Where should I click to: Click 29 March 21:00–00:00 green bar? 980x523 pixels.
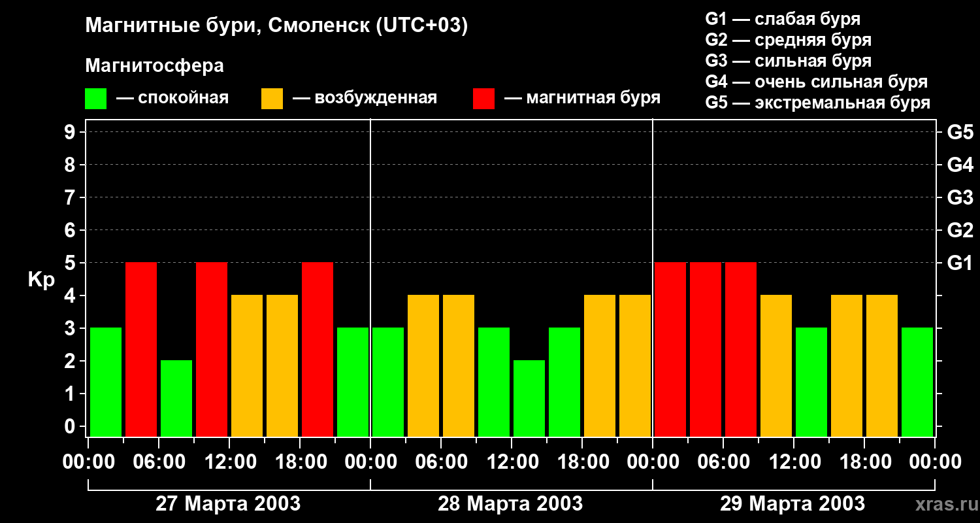[x=917, y=382]
